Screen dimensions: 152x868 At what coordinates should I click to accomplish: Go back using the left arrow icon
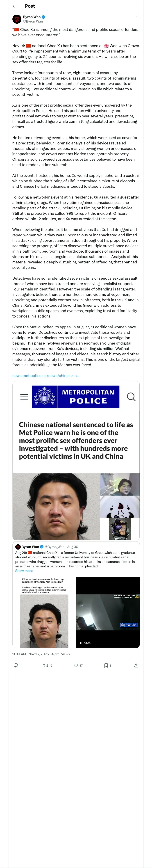(14, 6)
